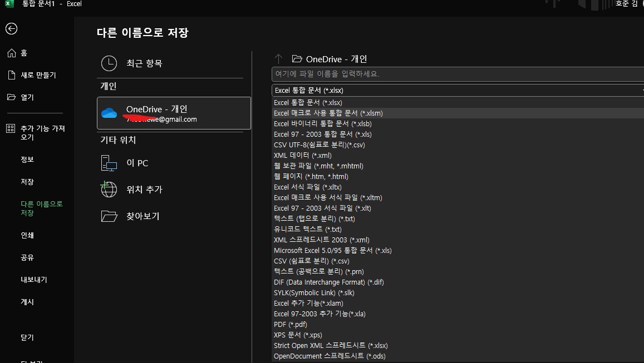This screenshot has width=644, height=363.
Task: Click the OneDrive - 개인 path label
Action: coord(336,59)
